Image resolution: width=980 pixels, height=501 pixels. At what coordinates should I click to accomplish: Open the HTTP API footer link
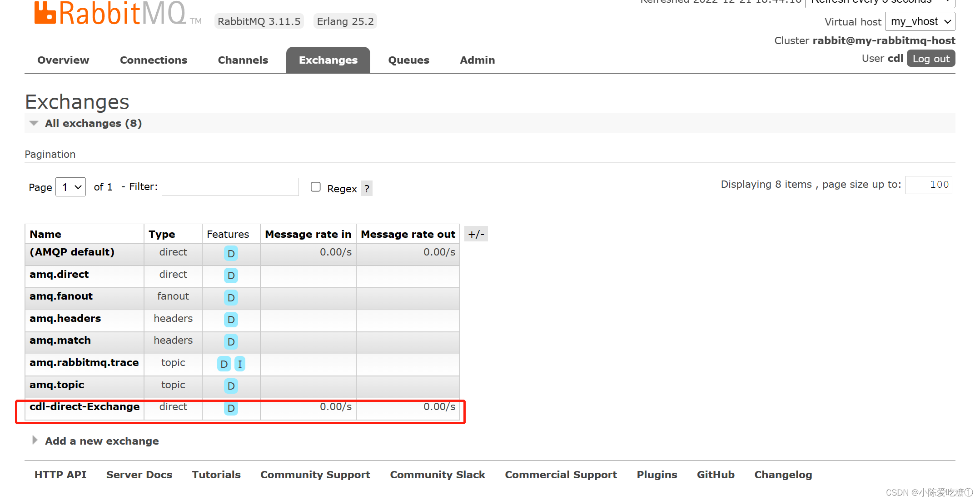coord(60,475)
